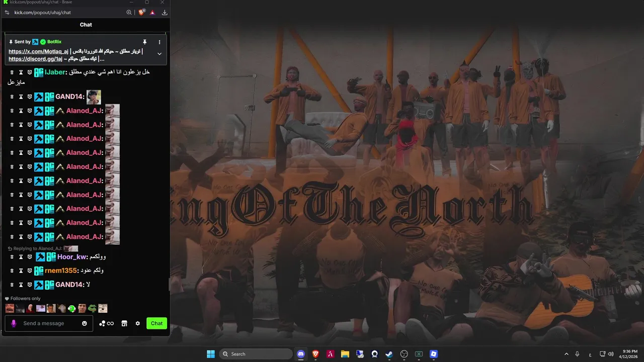
Task: Open Steam from the taskbar
Action: point(389,354)
